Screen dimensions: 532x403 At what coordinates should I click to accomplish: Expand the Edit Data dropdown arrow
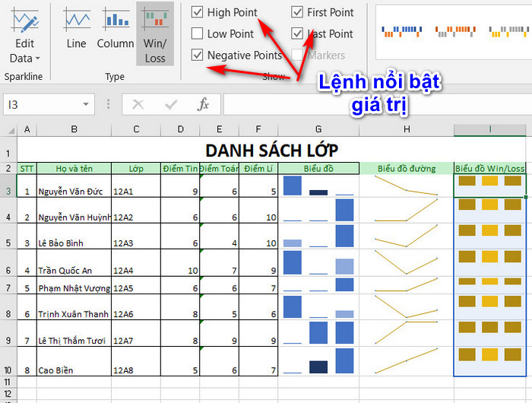click(38, 59)
